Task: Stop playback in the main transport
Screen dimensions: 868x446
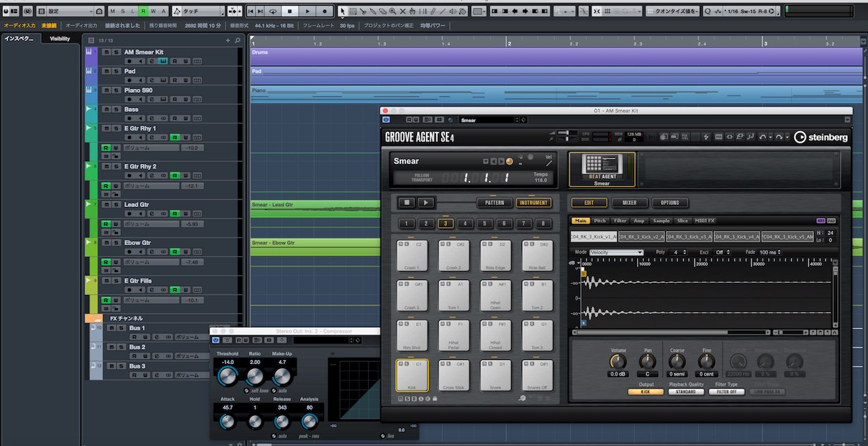Action: pyautogui.click(x=290, y=12)
